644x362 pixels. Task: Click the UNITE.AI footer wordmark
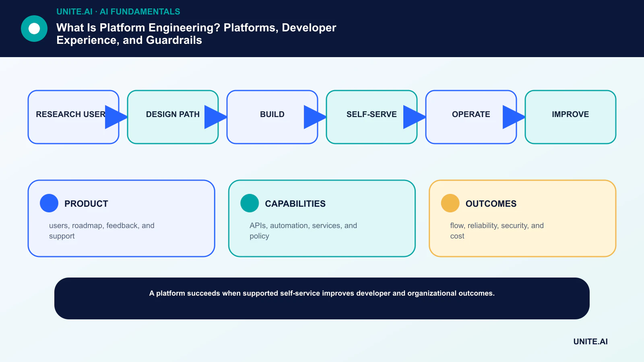pos(590,341)
